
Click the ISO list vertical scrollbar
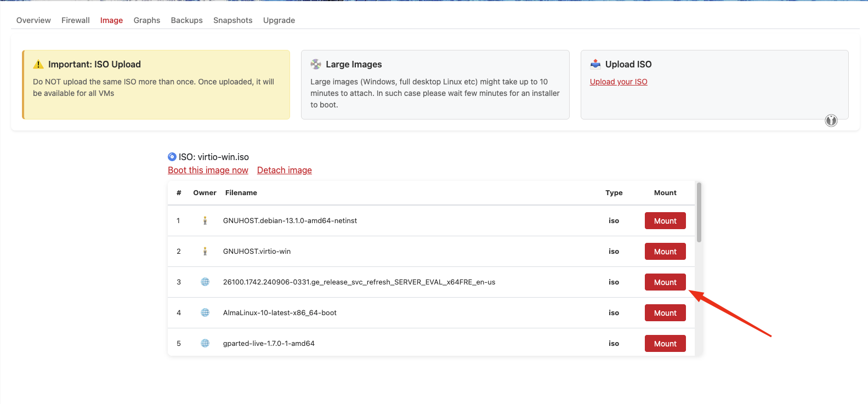[x=699, y=213]
